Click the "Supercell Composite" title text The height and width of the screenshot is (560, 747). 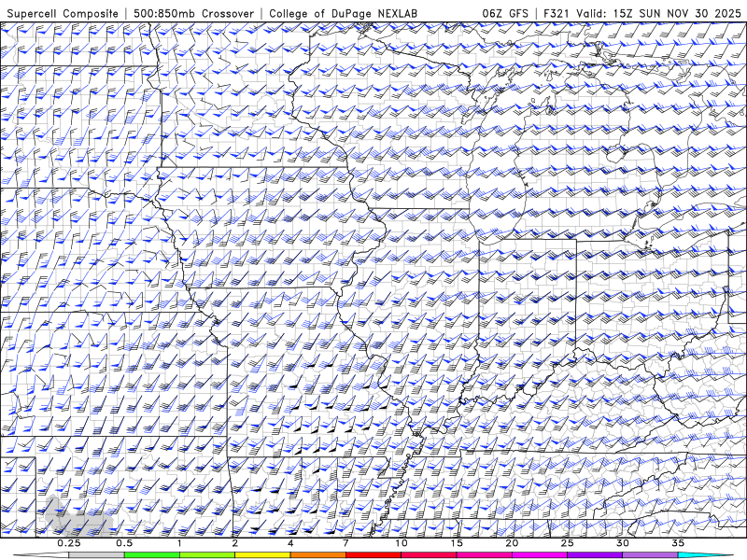[63, 13]
